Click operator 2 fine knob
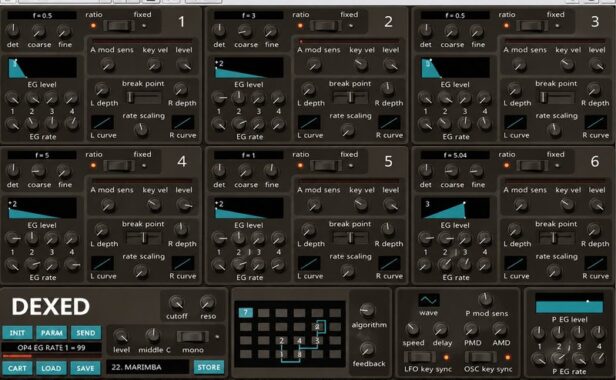Viewport: 616px width, 380px height. click(271, 30)
